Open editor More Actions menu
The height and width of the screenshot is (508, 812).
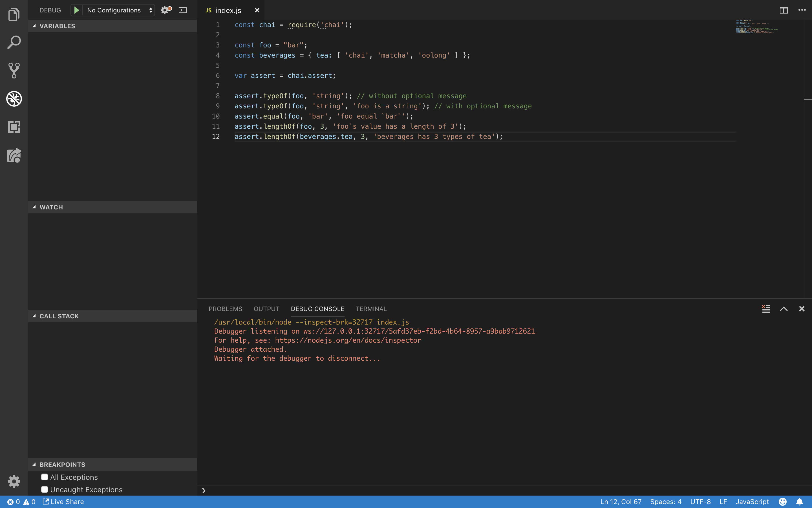(x=802, y=10)
